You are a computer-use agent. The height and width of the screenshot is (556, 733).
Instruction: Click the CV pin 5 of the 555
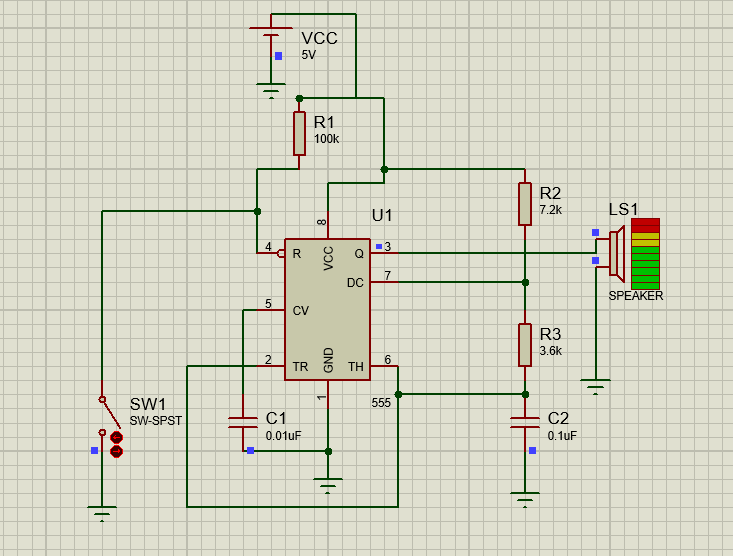pos(271,310)
